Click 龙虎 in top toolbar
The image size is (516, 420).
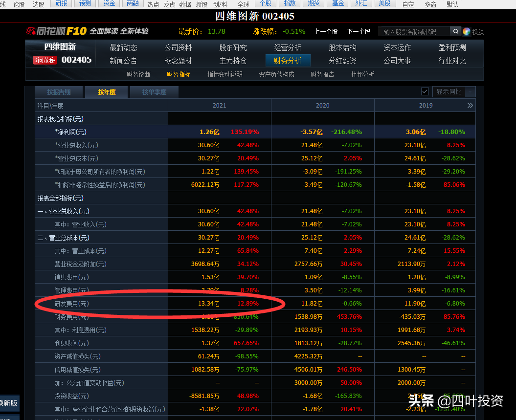tap(170, 4)
